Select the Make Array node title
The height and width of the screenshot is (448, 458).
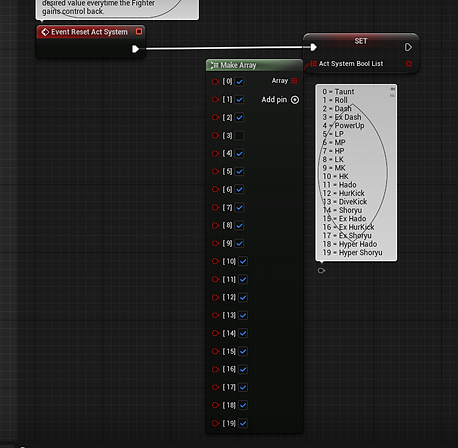[238, 65]
